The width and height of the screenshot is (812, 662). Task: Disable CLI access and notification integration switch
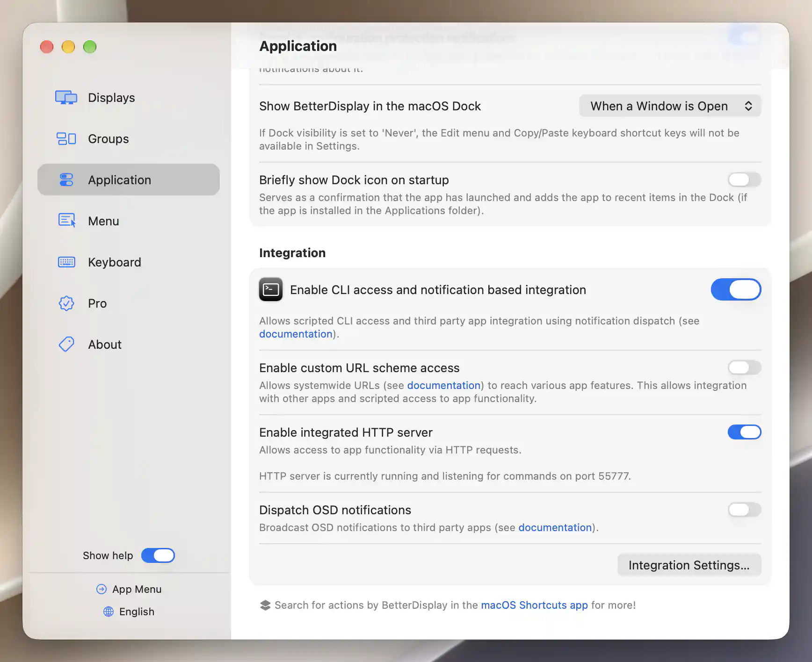(x=736, y=289)
